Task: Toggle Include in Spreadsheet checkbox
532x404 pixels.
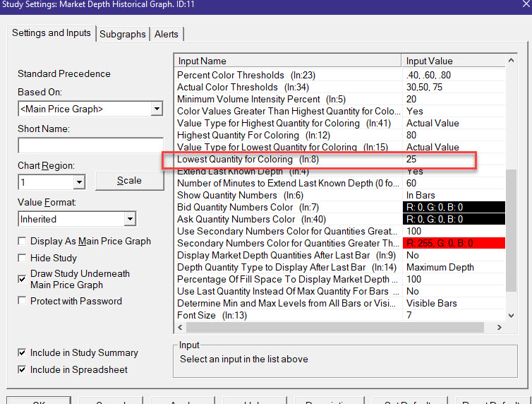Action: [22, 369]
